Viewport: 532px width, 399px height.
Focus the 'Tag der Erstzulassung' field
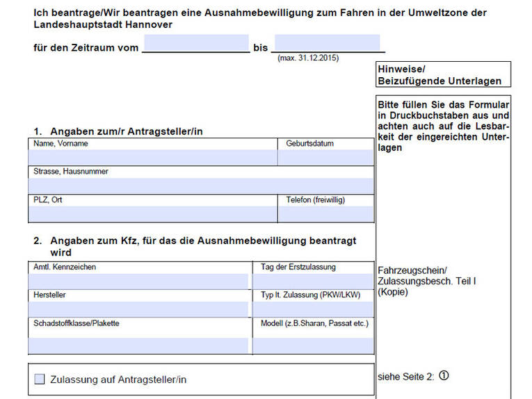pos(312,281)
